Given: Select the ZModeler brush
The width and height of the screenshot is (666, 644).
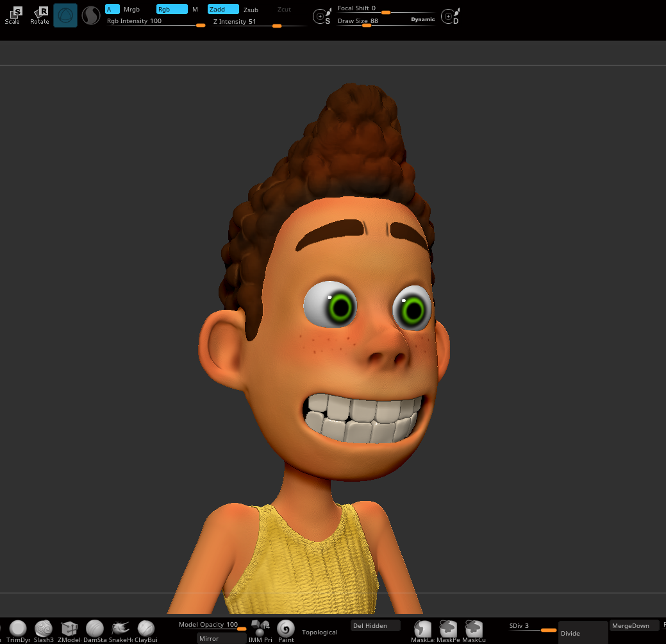Looking at the screenshot, I should pos(69,631).
